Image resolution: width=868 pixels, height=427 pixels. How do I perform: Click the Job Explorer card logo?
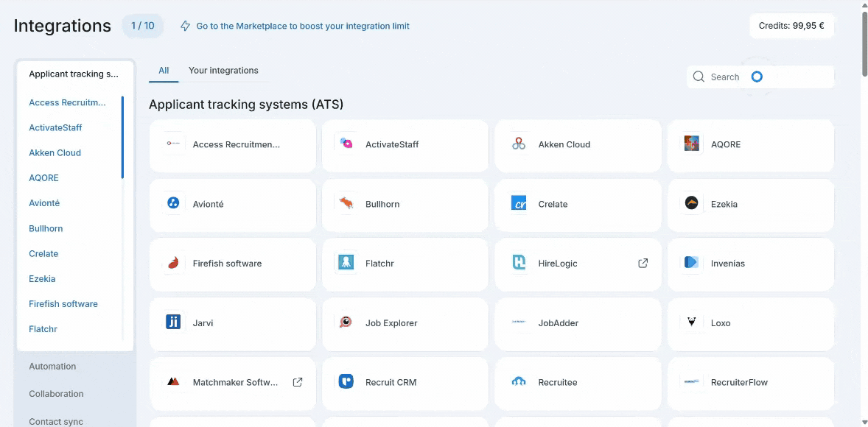(346, 322)
